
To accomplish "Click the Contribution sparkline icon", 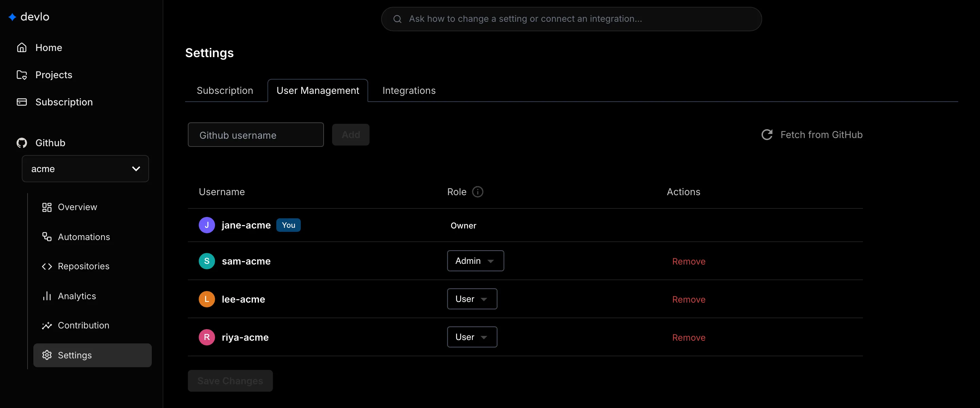I will 47,325.
